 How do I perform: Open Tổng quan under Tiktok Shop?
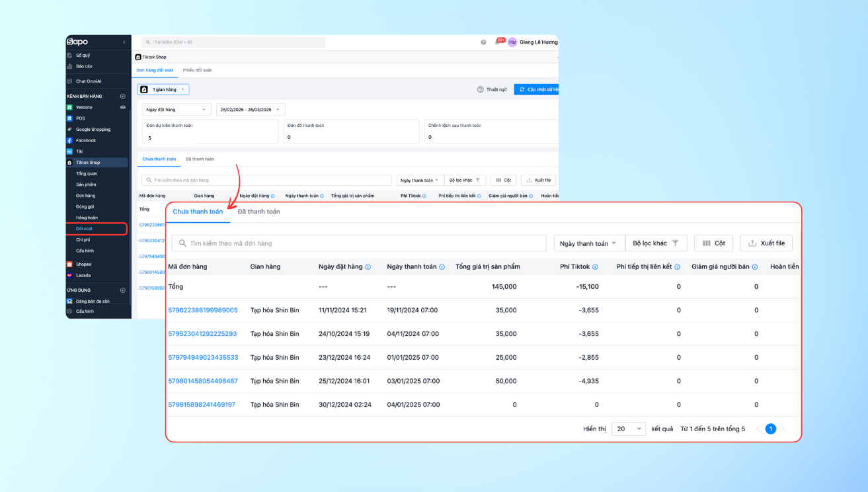coord(87,173)
